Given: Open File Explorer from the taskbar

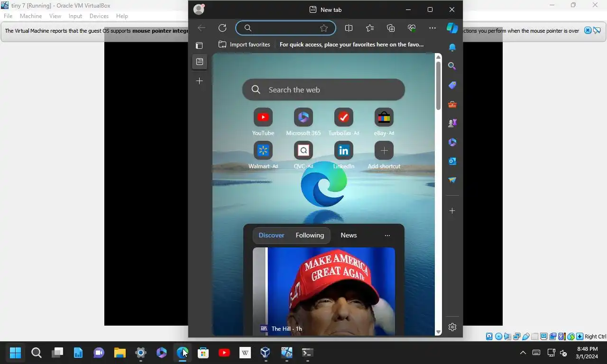Looking at the screenshot, I should pos(120,353).
